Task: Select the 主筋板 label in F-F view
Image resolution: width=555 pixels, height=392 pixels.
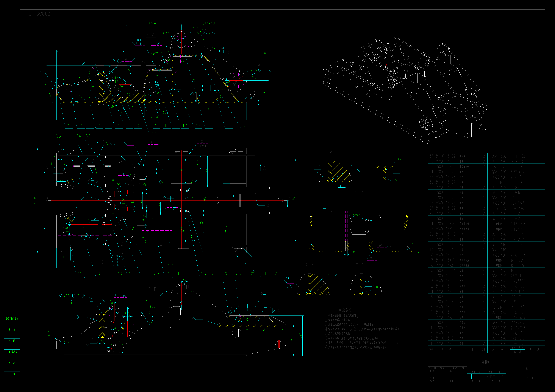Action: tap(399, 159)
